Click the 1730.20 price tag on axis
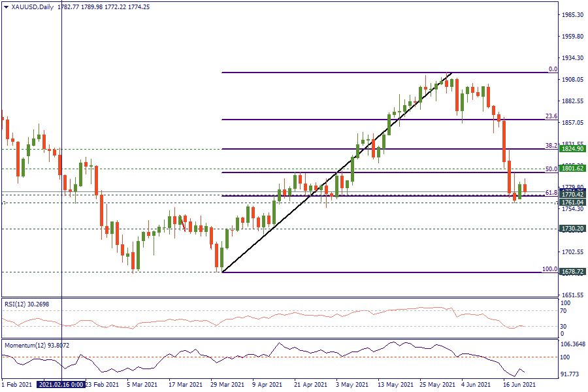The height and width of the screenshot is (392, 588). point(572,229)
